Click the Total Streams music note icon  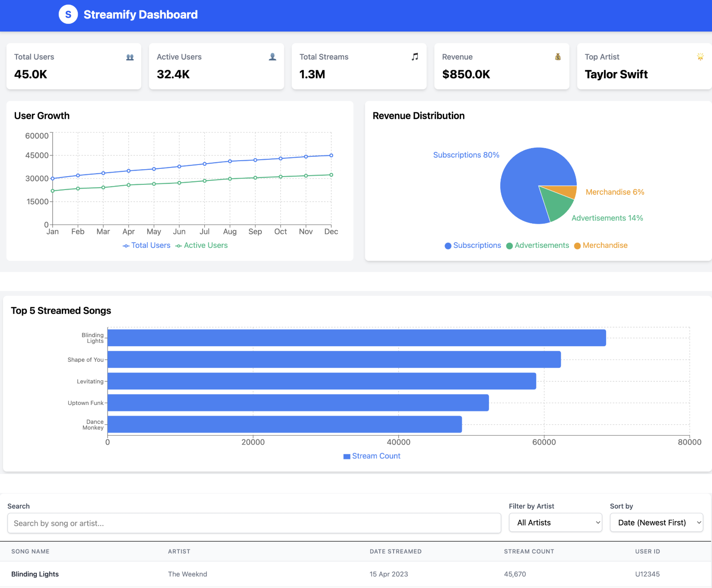coord(415,57)
